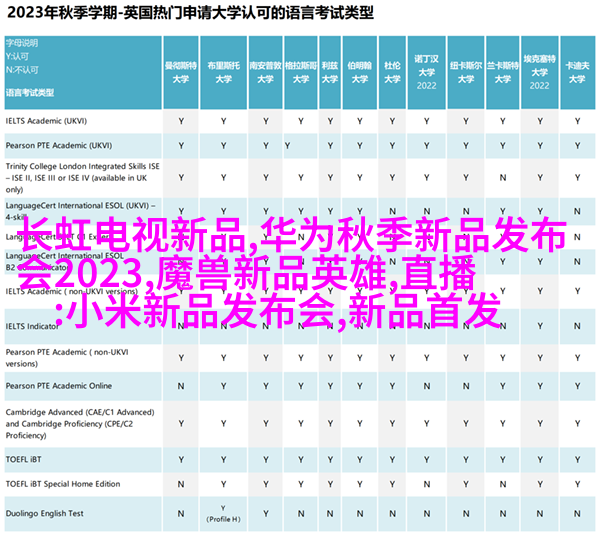Click the '杜伦大学' column header
The height and width of the screenshot is (536, 600).
pyautogui.click(x=392, y=72)
